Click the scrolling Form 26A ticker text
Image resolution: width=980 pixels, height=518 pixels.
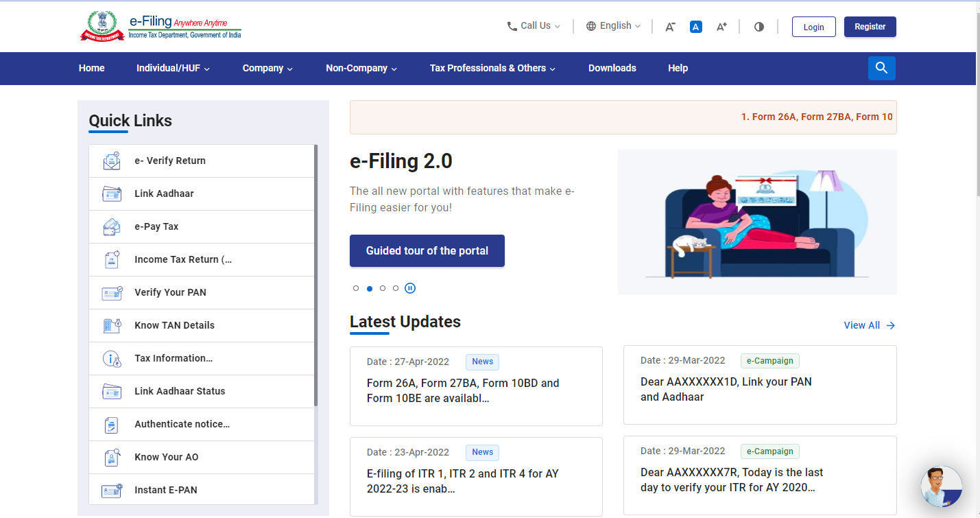[817, 117]
